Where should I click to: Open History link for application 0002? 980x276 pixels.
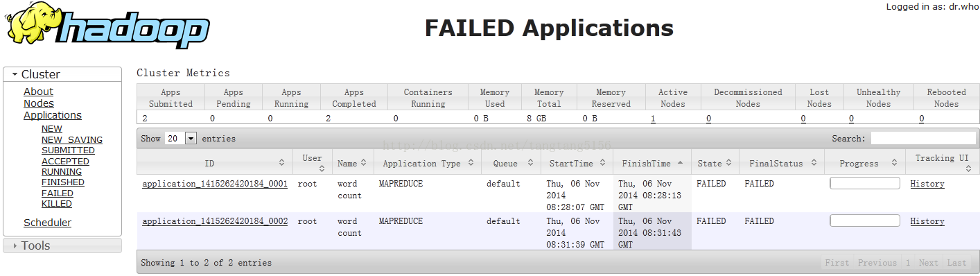[927, 221]
